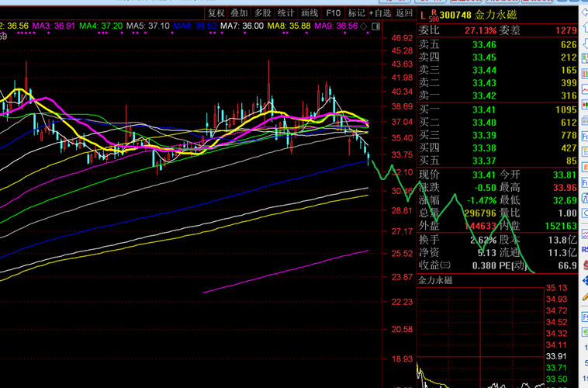Select the 多股 multi-stock view
The image size is (588, 388).
click(262, 13)
